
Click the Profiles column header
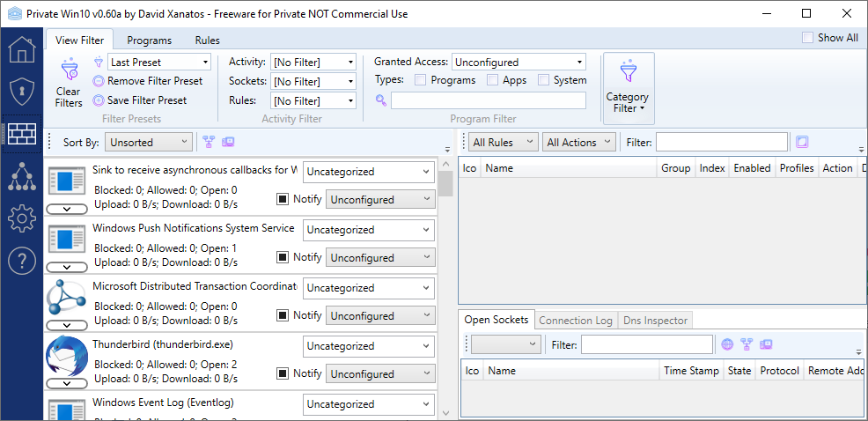pyautogui.click(x=797, y=168)
